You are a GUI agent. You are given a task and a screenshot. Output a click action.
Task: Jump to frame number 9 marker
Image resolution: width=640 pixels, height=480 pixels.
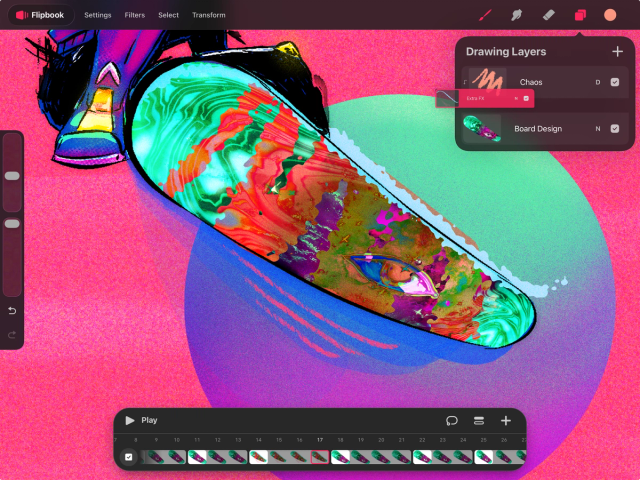156,440
